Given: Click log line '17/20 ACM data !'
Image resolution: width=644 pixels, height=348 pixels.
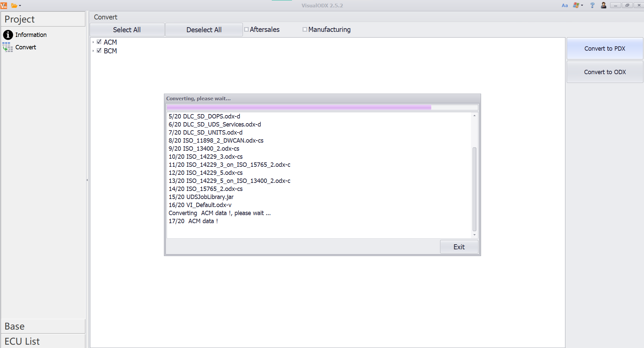Looking at the screenshot, I should (x=193, y=221).
